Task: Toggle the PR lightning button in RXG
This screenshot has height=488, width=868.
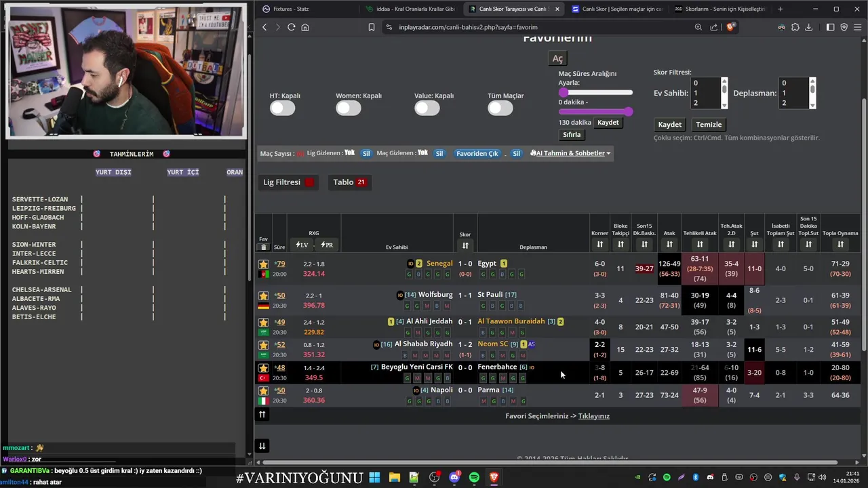Action: (x=327, y=245)
